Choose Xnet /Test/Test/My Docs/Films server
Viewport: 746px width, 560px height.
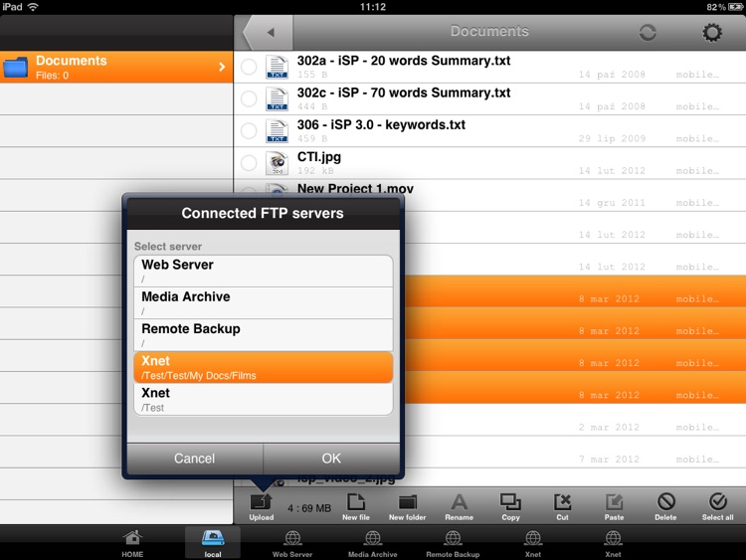click(x=264, y=367)
